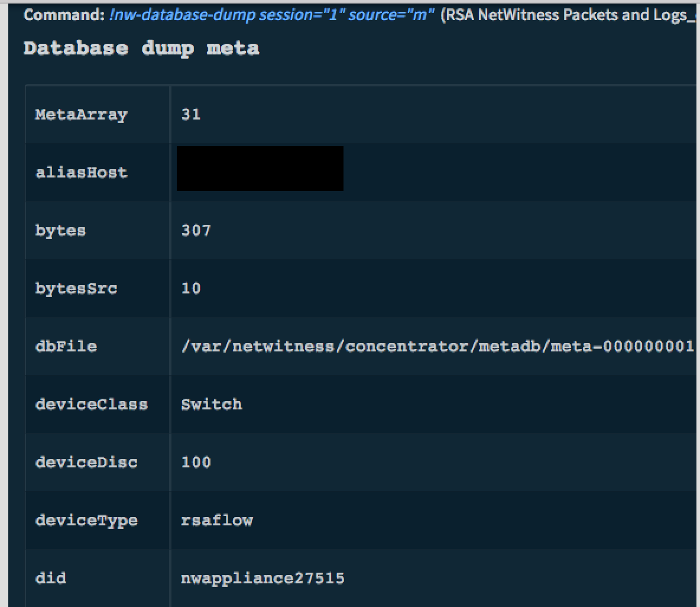The height and width of the screenshot is (607, 700).
Task: Click the bytes value 307
Action: pos(196,230)
